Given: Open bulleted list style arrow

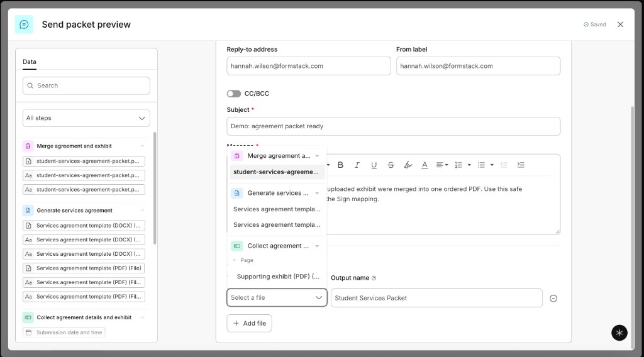Looking at the screenshot, I should [492, 165].
